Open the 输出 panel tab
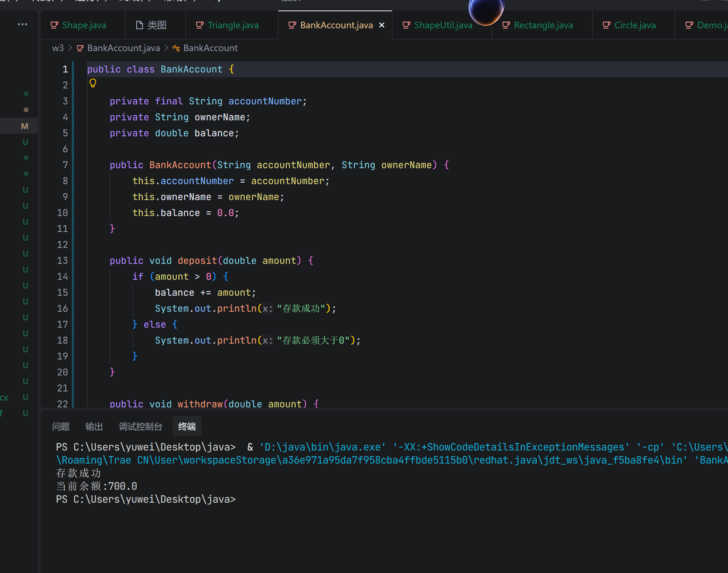This screenshot has width=728, height=573. [94, 427]
